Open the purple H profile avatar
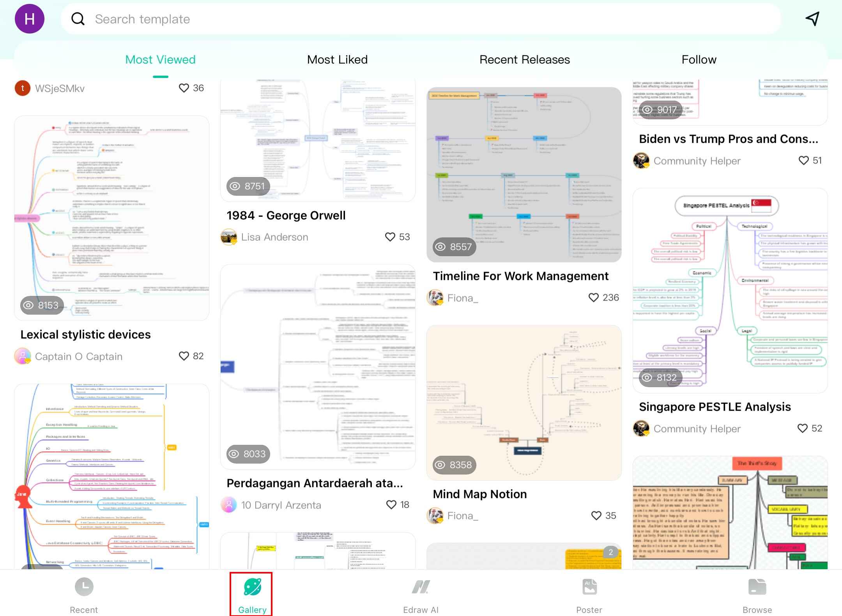 [x=30, y=19]
